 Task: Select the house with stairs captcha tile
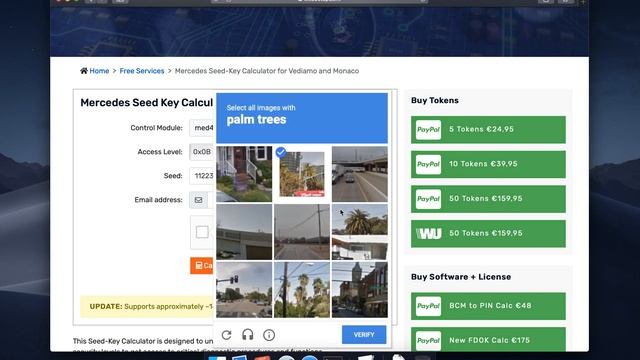point(244,174)
